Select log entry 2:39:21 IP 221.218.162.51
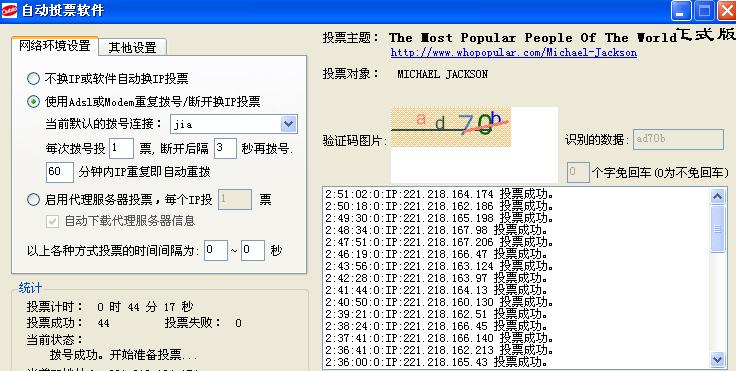 pos(437,314)
